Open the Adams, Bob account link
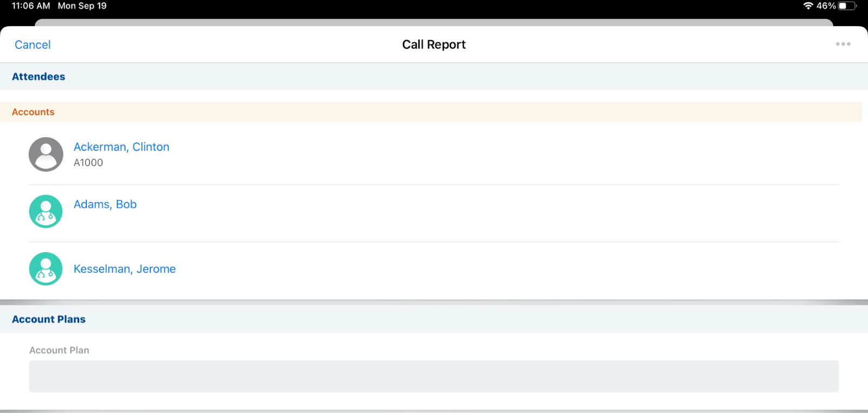 105,204
